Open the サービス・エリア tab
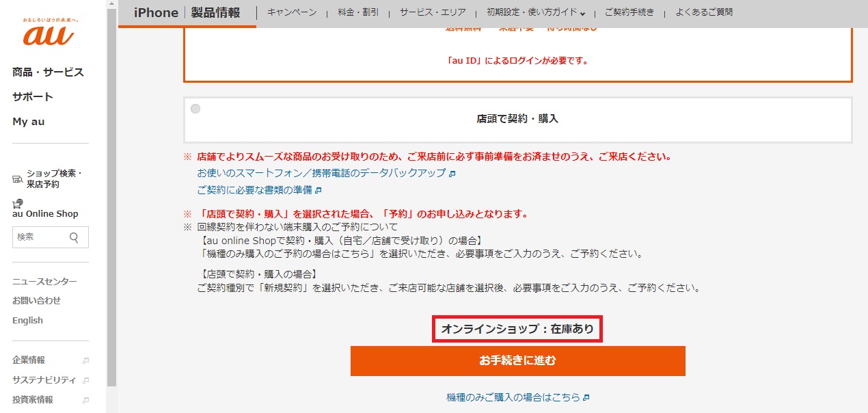 pyautogui.click(x=433, y=12)
